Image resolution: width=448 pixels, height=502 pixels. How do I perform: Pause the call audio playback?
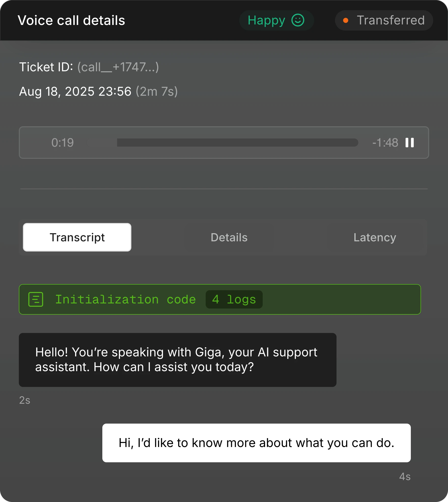tap(410, 143)
